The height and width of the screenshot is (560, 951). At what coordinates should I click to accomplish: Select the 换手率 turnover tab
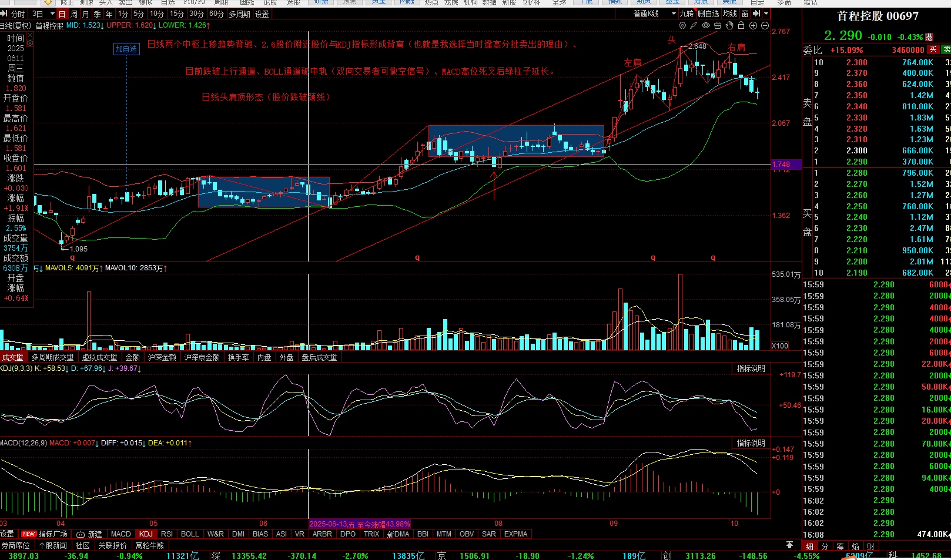(x=238, y=357)
